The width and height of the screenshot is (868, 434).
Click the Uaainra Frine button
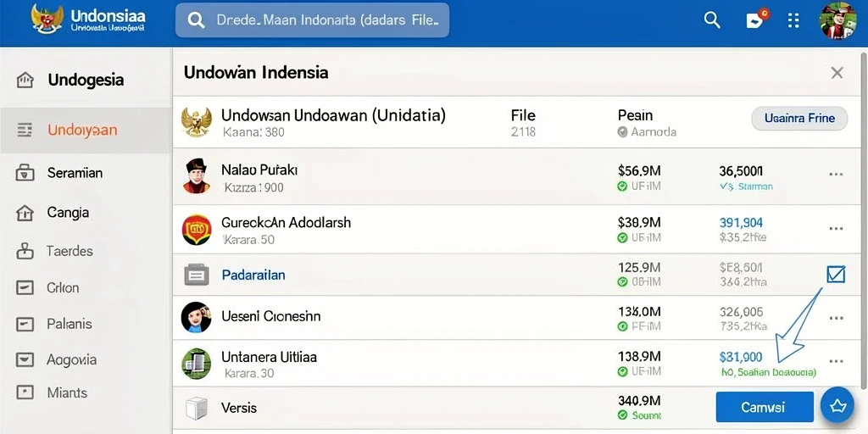[799, 119]
